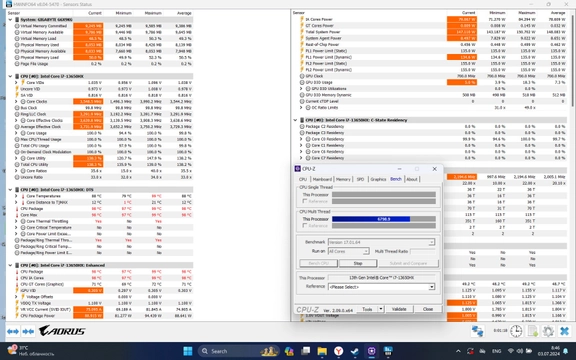Click the HWiNFO64 title bar app icon
Viewport: 576px width, 360px height.
point(8,4)
